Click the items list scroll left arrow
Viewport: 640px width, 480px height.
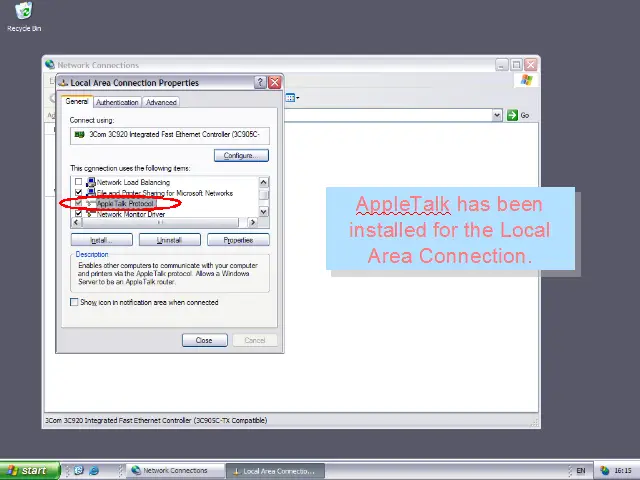coord(76,222)
